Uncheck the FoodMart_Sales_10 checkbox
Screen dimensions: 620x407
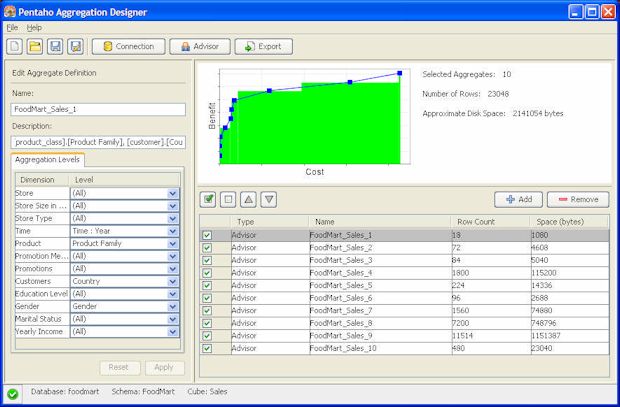207,348
